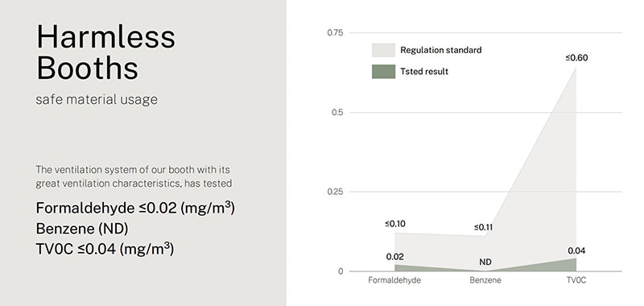Viewport: 644px width, 306px height.
Task: Click the TVOC ≤0.04 (mg/m³) text line
Action: [105, 249]
